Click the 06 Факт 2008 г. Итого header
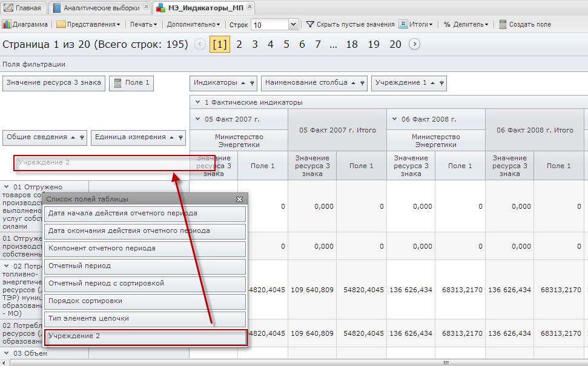588x366 pixels. 535,130
